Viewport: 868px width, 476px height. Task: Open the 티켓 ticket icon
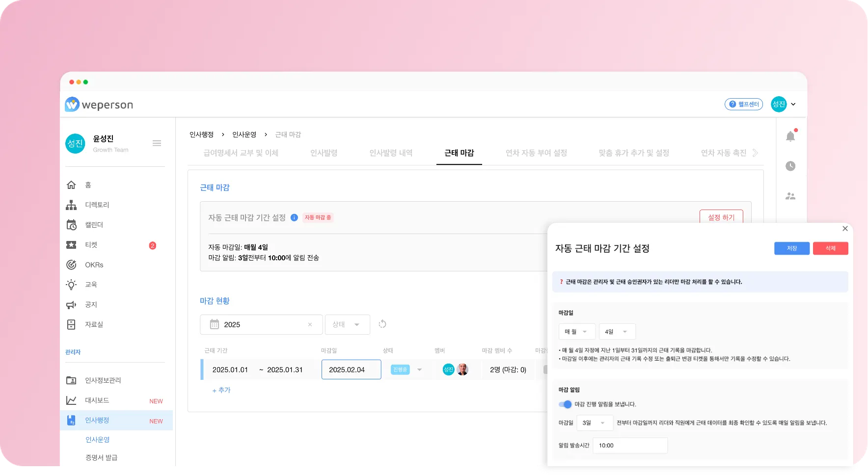[x=71, y=245]
